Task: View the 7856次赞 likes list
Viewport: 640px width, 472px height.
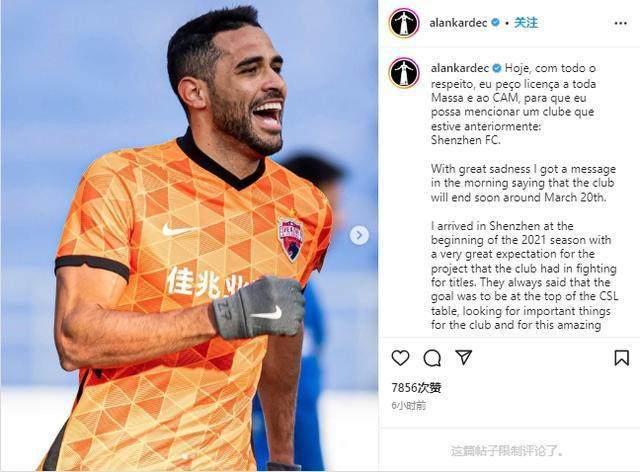Action: (416, 387)
